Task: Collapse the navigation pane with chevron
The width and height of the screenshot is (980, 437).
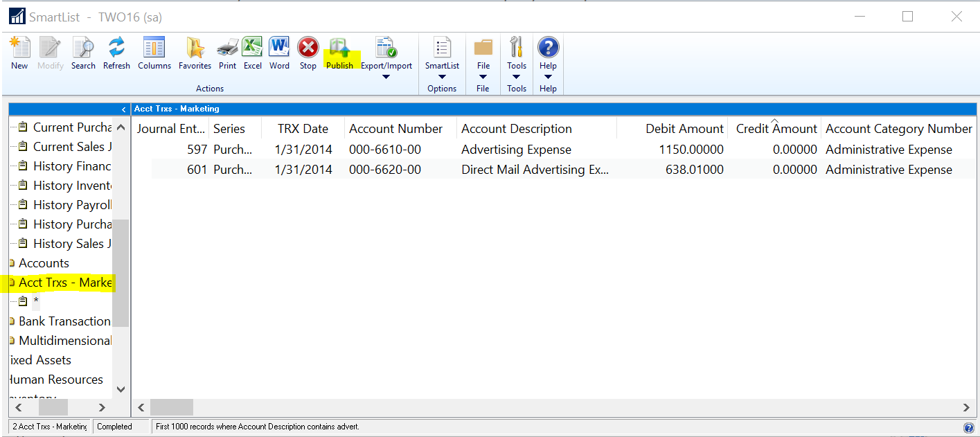Action: pos(123,109)
